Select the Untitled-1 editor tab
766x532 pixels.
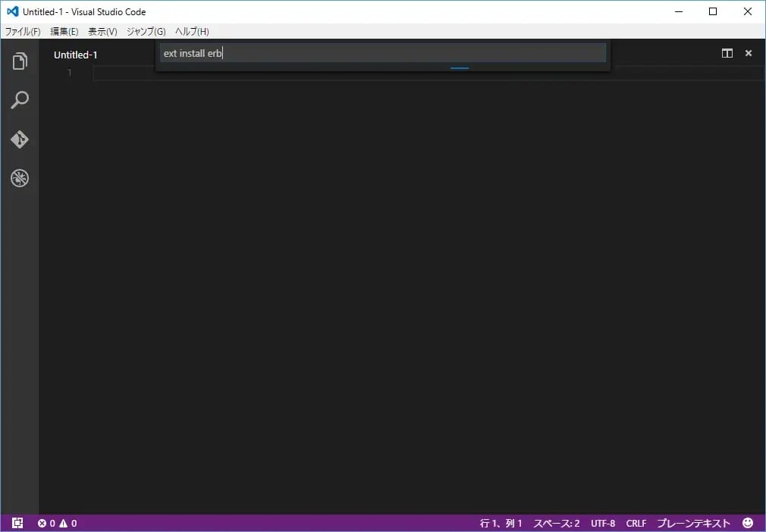pyautogui.click(x=76, y=55)
